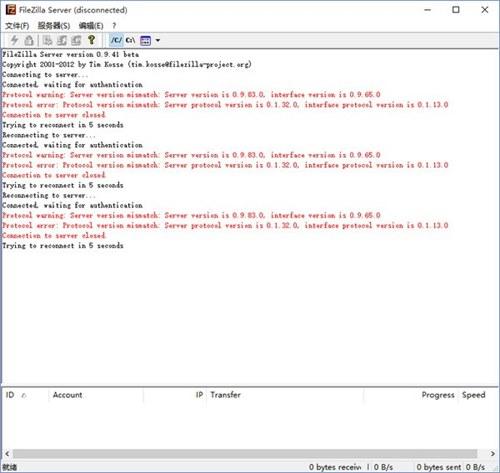Click the horizontal scrollbar right arrow
Viewport: 500px width, 473px height.
point(493,454)
